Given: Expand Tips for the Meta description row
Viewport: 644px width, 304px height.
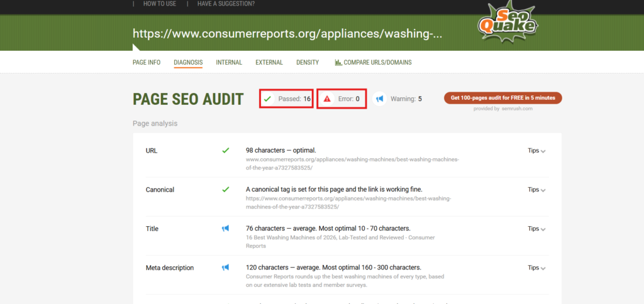Looking at the screenshot, I should point(536,268).
